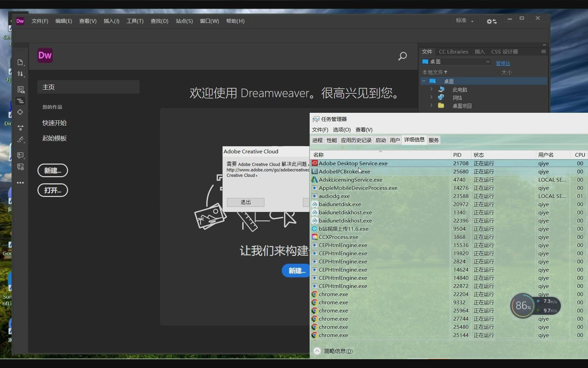Switch to the 启动 tab in Task Manager
Viewport: 588px width, 368px height.
[380, 140]
